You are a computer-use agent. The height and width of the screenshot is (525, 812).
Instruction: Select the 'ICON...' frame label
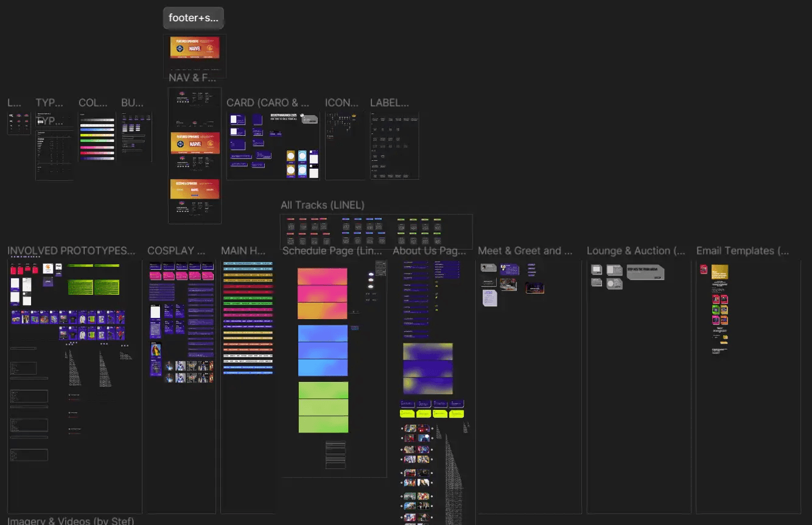341,103
